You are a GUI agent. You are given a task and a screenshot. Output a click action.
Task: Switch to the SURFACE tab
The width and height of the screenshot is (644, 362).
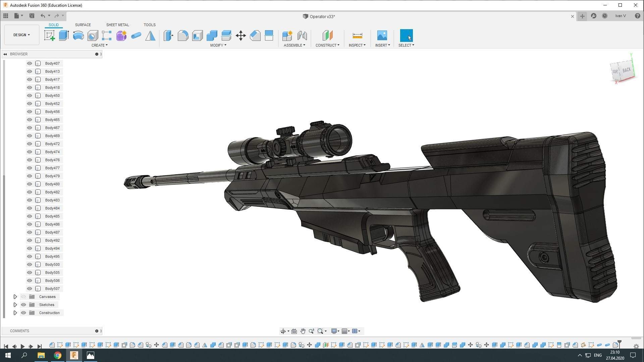(83, 25)
